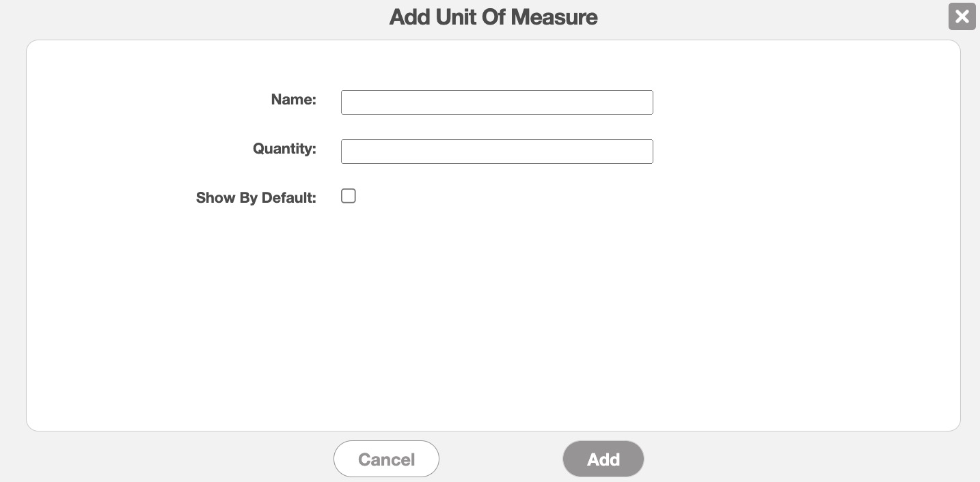Click the "Add Unit Of Measure" title
The height and width of the screenshot is (482, 980).
point(493,17)
